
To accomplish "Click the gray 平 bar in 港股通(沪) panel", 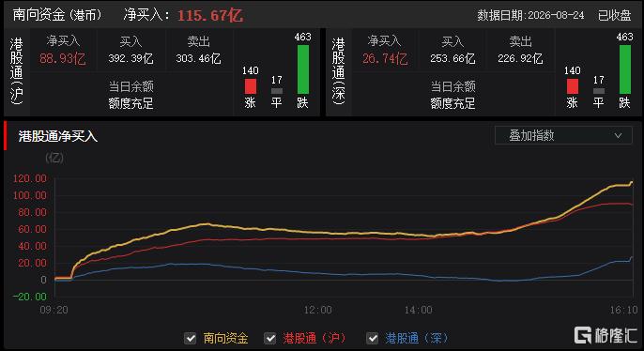I will (277, 91).
